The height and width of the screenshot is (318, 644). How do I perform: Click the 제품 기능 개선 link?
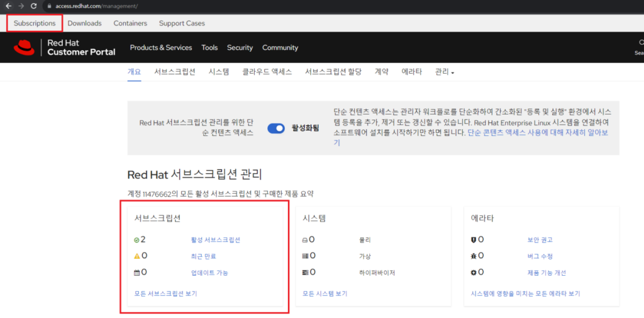pos(547,272)
